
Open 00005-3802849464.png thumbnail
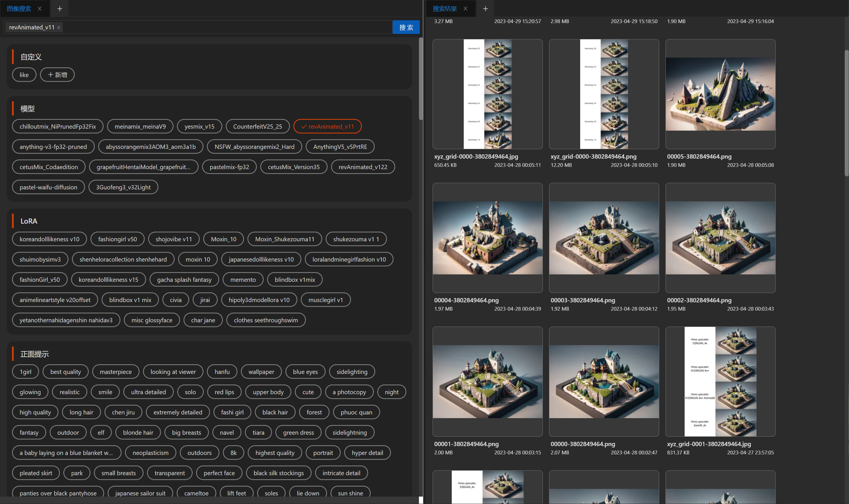click(x=720, y=94)
